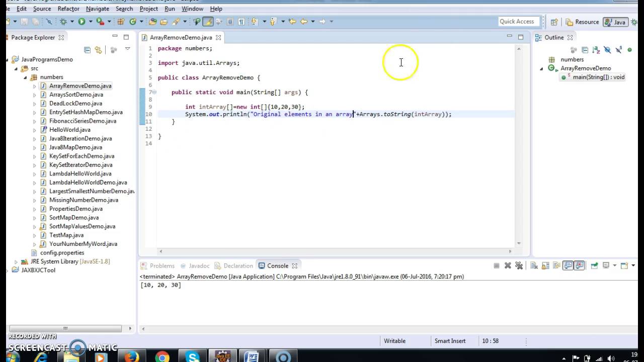
Task: Click the Open Perspective icon
Action: [x=554, y=22]
